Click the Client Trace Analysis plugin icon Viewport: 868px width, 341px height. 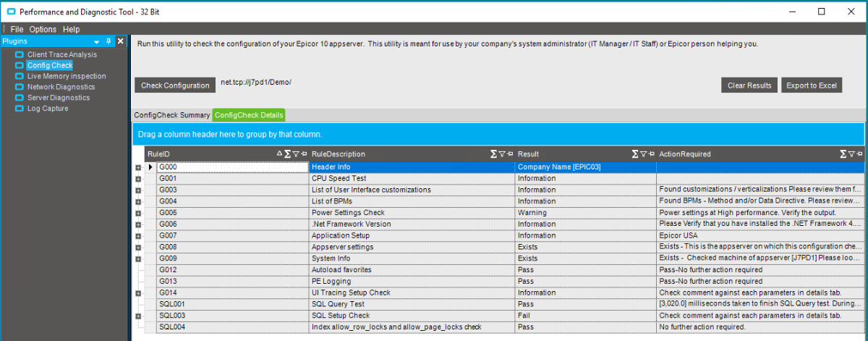[x=20, y=55]
